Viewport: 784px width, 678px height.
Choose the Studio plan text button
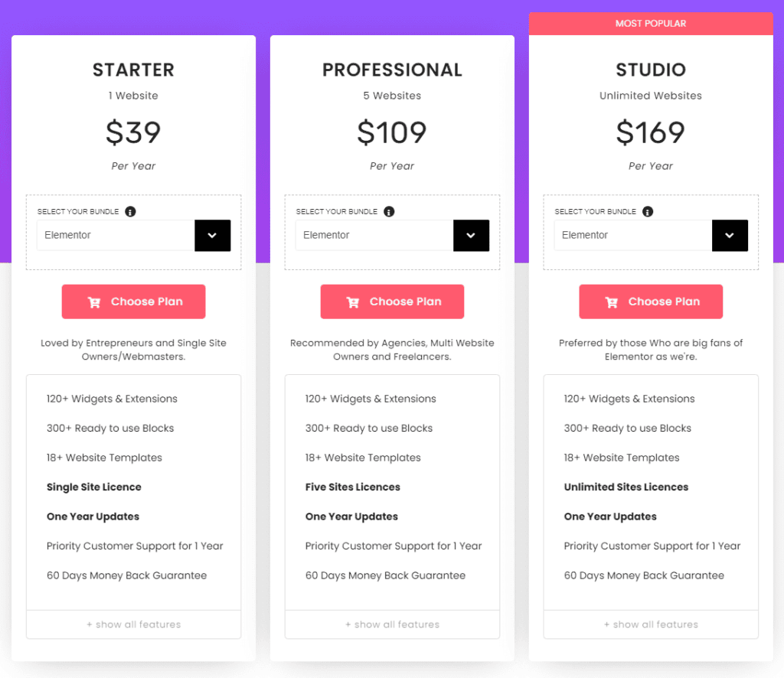coord(664,302)
